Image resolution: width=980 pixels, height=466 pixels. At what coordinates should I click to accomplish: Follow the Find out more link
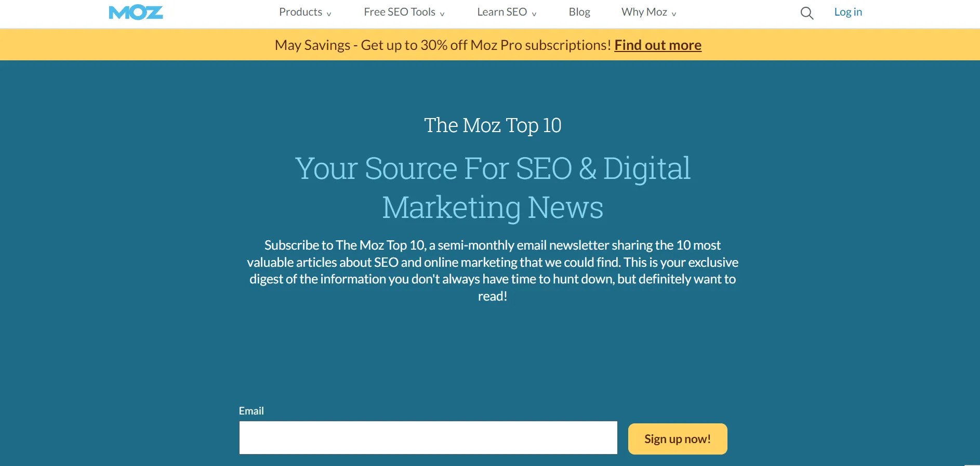click(658, 45)
